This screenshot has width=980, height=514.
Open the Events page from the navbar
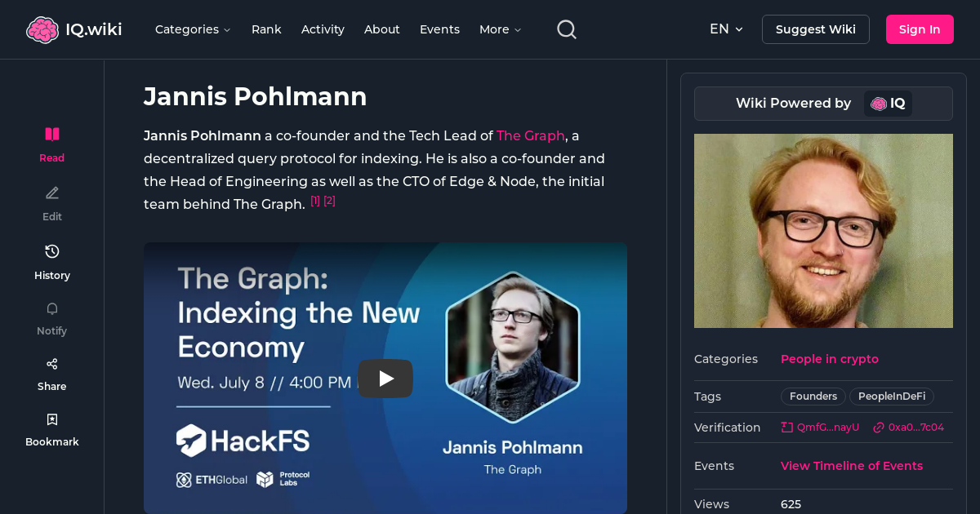tap(439, 29)
